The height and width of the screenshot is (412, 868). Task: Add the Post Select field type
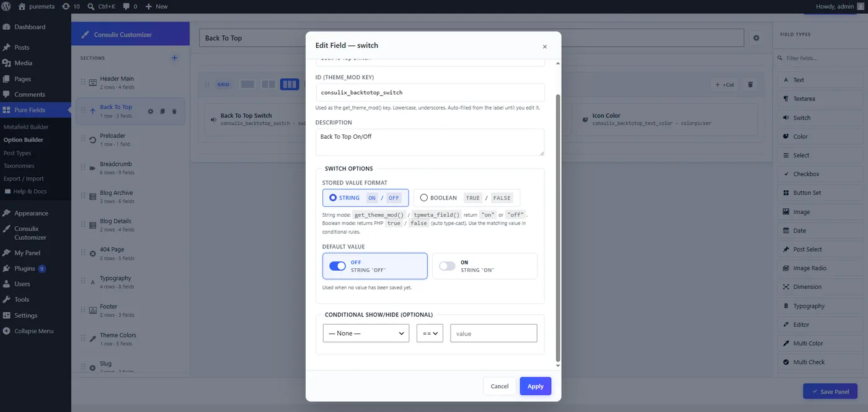pos(820,249)
